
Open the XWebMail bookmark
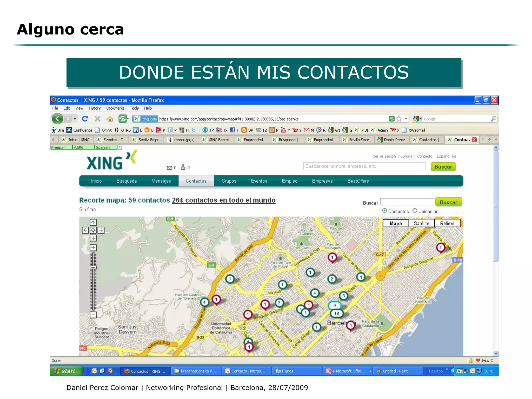point(414,130)
